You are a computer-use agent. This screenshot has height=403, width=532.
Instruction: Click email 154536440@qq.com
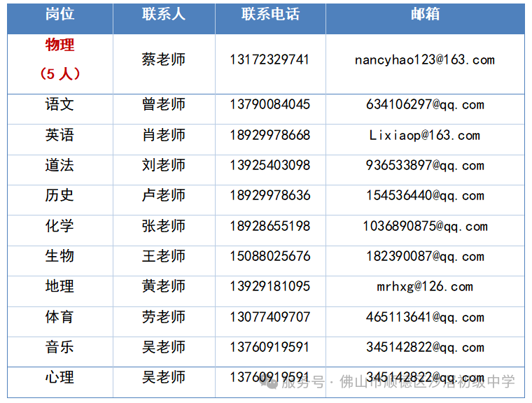point(425,196)
